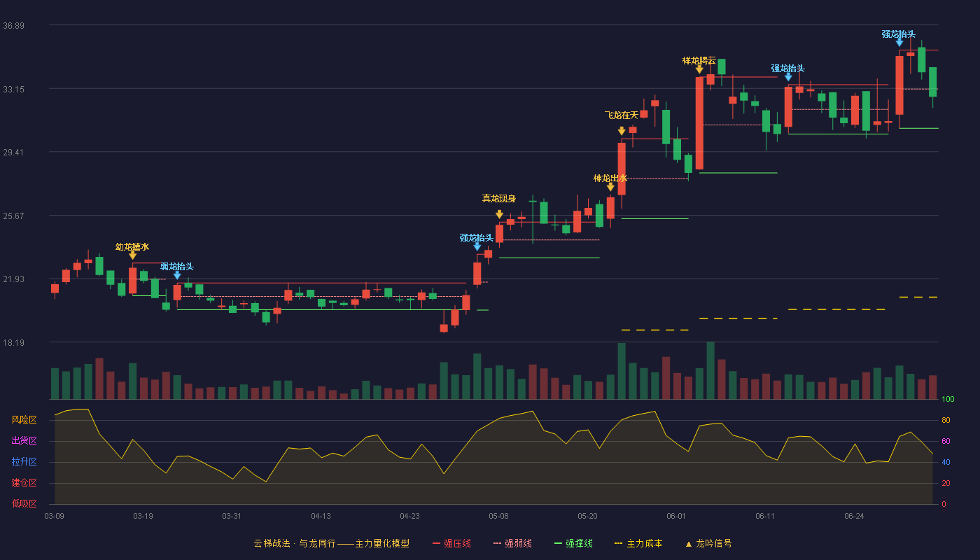Click the 勇龙抬头 blue arrow marker
The image size is (980, 560).
pyautogui.click(x=177, y=275)
